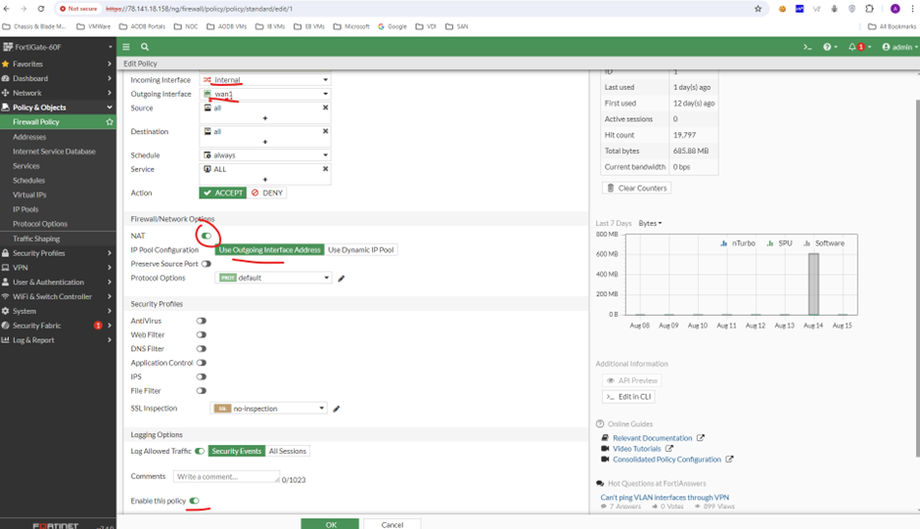Add a Destination entry with plus icon

pyautogui.click(x=265, y=142)
